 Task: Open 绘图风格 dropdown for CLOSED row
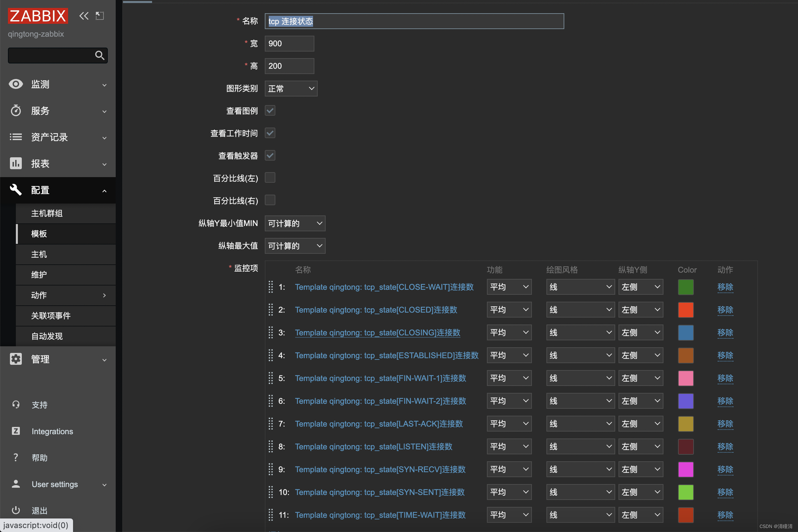click(580, 310)
